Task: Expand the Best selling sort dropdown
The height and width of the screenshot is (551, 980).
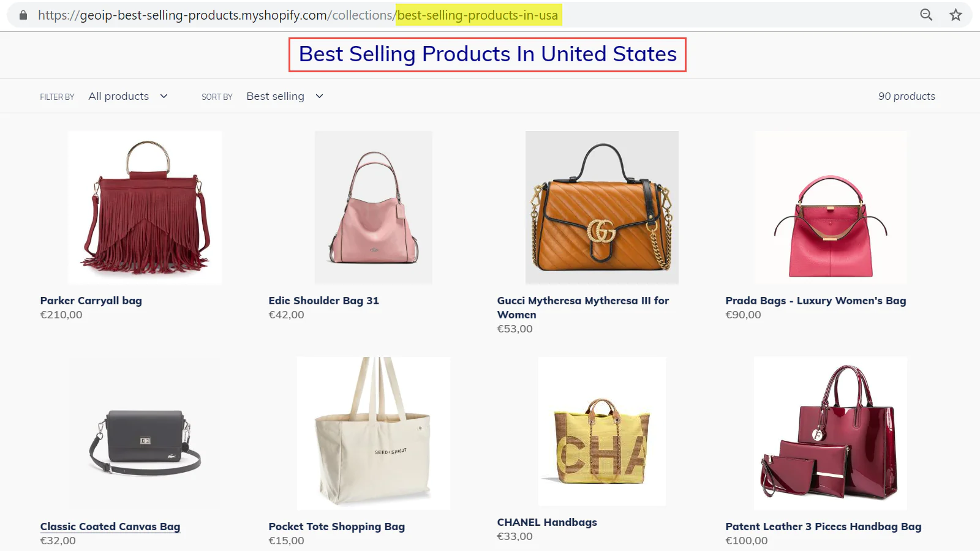Action: click(x=284, y=96)
